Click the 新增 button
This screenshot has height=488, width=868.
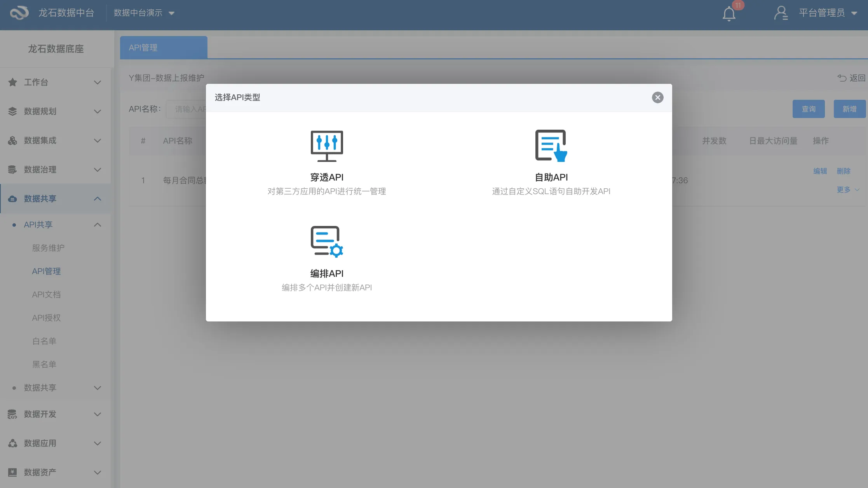point(849,109)
